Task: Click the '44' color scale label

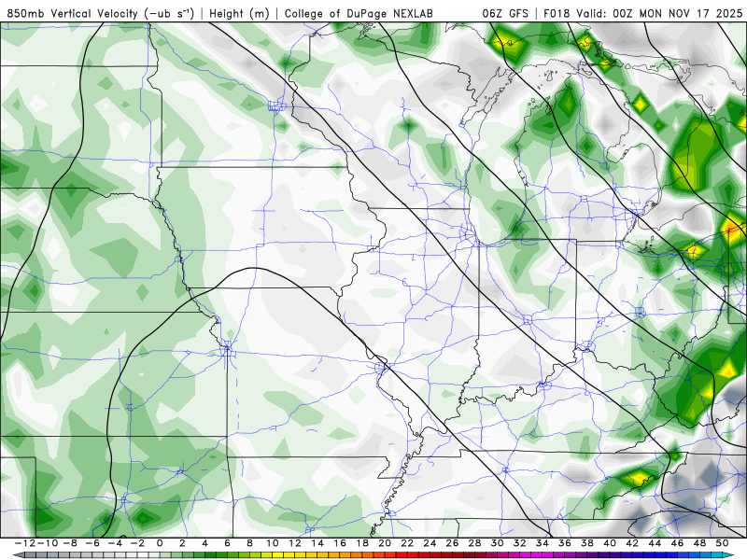Action: pos(655,543)
